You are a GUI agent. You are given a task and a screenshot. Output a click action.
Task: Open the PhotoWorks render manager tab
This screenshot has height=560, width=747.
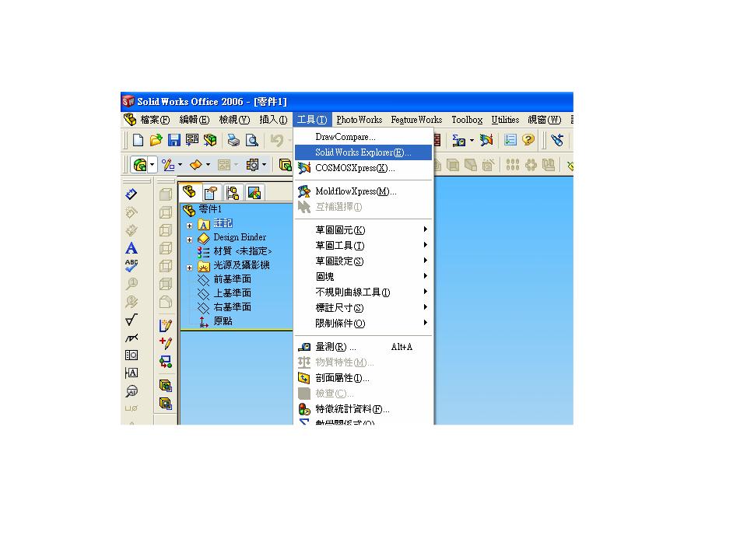tap(254, 193)
